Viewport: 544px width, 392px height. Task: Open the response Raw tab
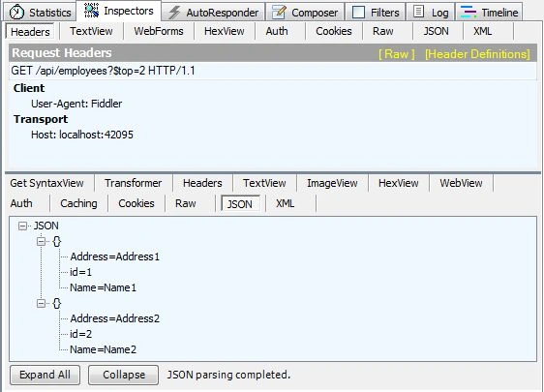pyautogui.click(x=186, y=203)
